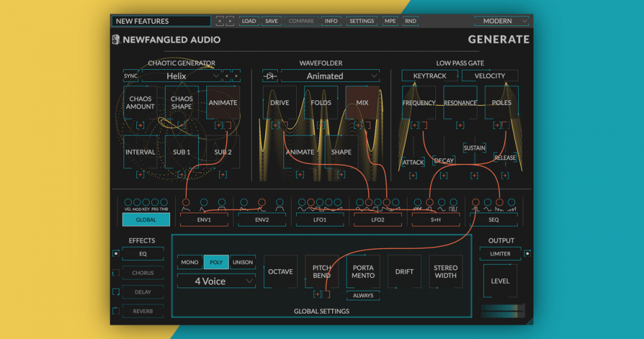Select MONO voice mode

pyautogui.click(x=190, y=262)
